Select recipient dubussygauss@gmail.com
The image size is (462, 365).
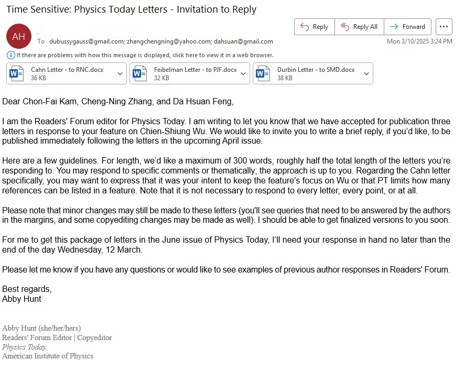pos(86,42)
